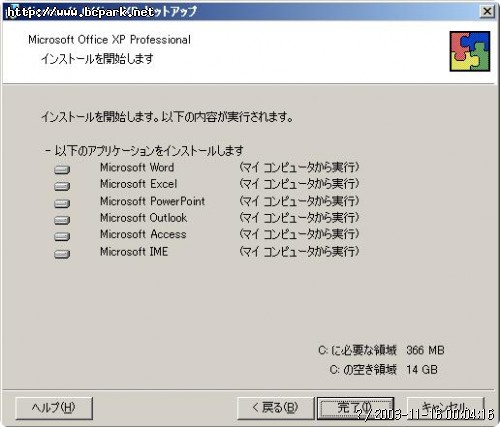
Task: Click the 366 MB required space value
Action: point(425,350)
